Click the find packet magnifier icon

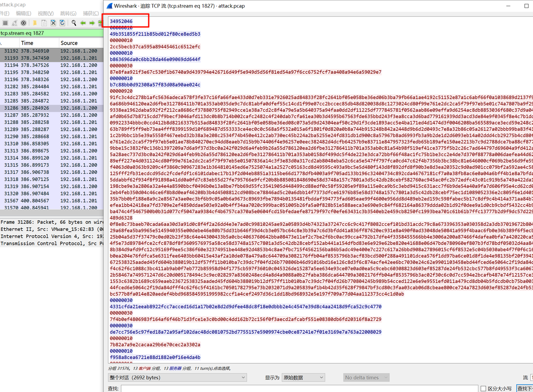pyautogui.click(x=74, y=23)
